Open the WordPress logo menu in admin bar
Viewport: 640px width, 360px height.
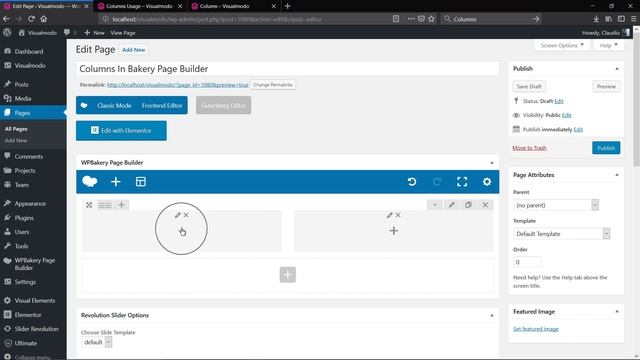7,33
